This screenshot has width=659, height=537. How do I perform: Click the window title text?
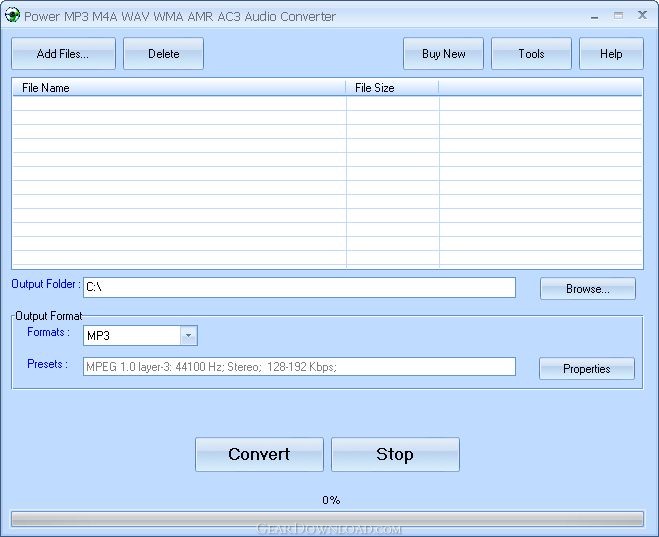click(x=180, y=16)
